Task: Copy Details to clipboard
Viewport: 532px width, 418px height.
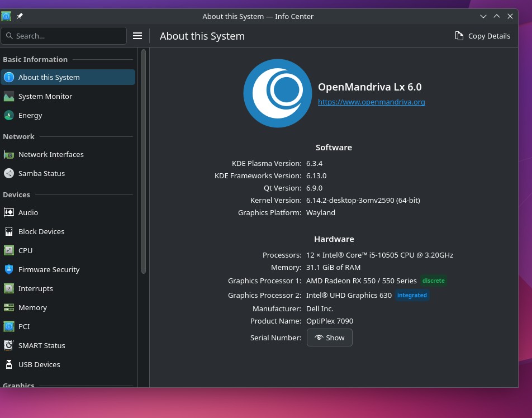Action: click(482, 36)
